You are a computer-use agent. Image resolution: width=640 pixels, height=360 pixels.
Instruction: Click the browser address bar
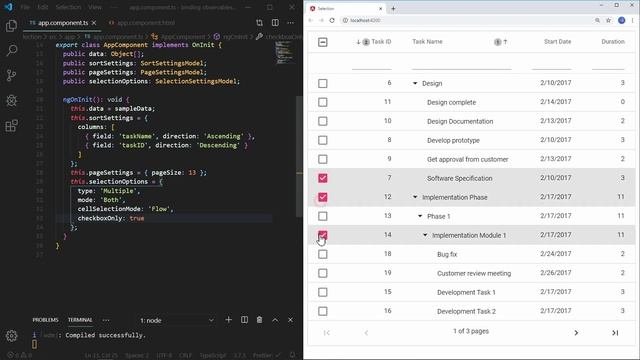(465, 20)
